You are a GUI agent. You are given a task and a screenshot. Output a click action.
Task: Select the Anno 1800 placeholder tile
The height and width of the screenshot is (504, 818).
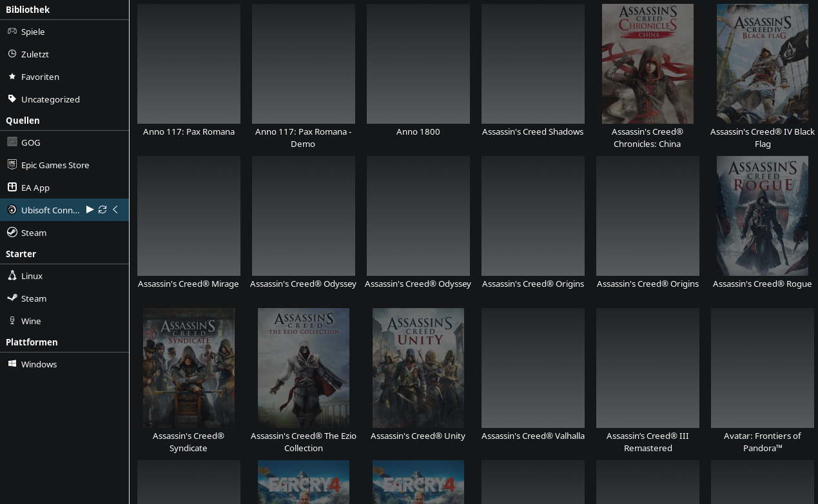click(418, 64)
